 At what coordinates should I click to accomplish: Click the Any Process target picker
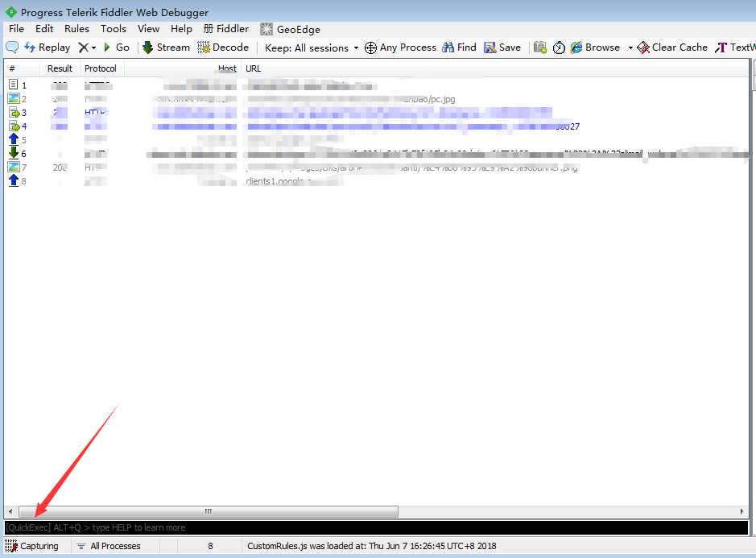click(x=400, y=48)
